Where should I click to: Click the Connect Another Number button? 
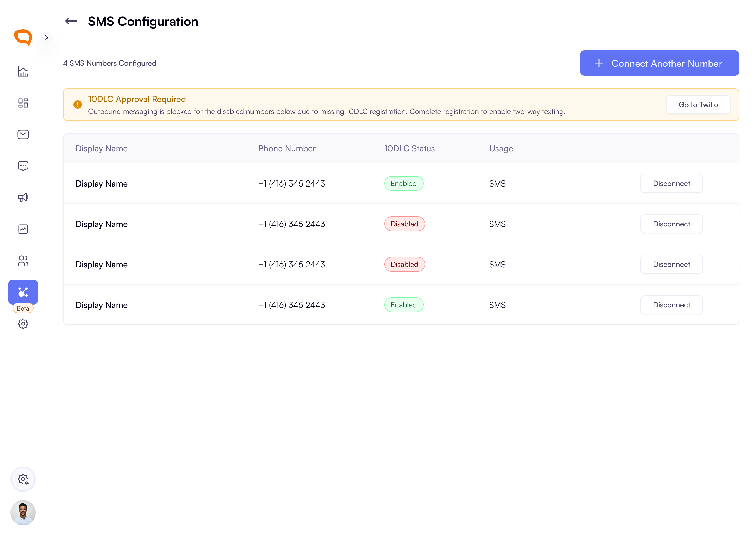[x=659, y=63]
